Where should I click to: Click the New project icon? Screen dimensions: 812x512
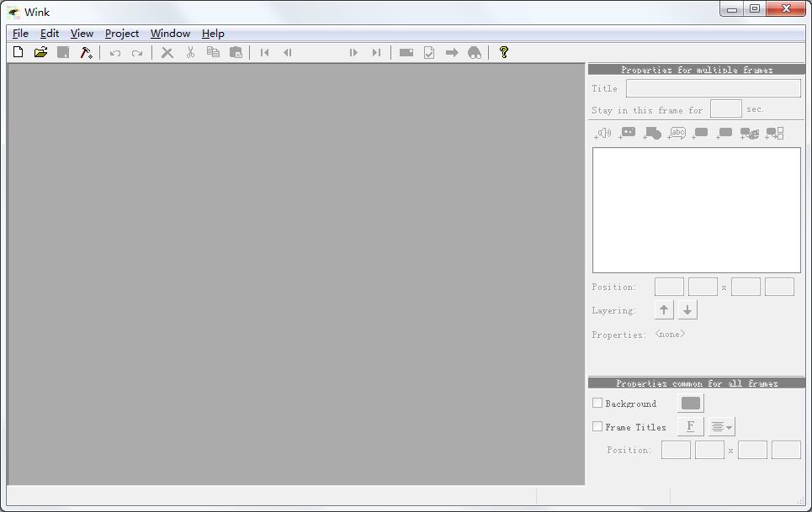point(19,52)
